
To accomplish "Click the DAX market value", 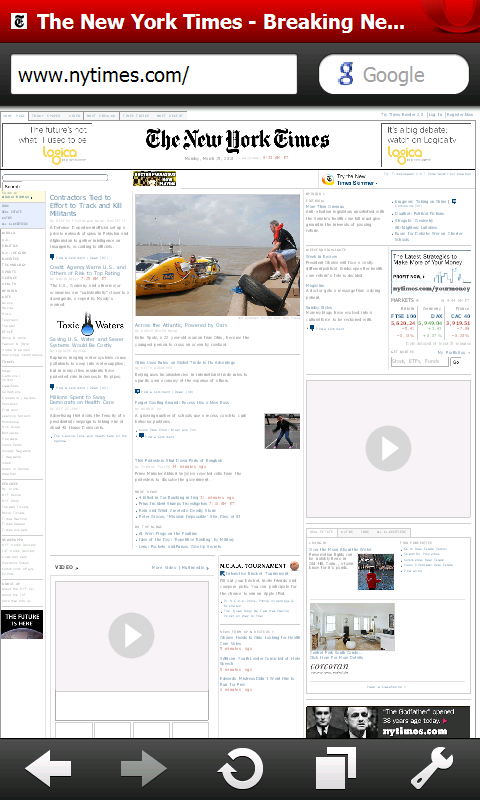I will pyautogui.click(x=431, y=323).
